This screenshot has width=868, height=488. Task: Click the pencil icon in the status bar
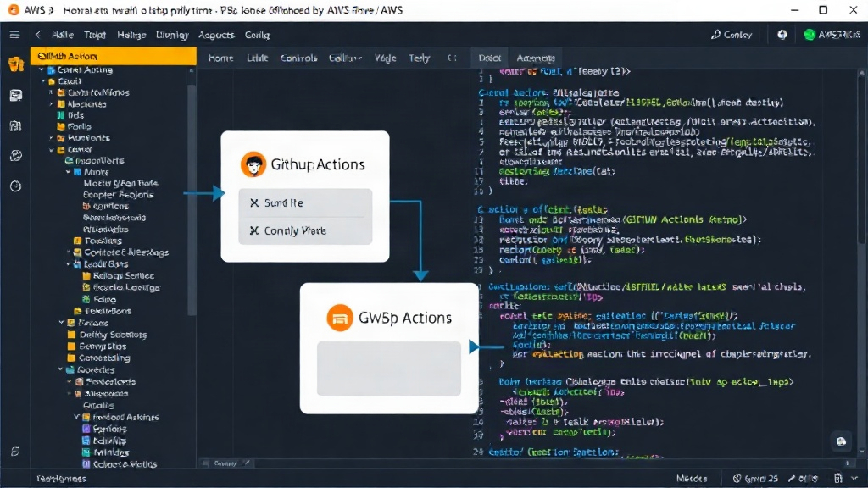pos(792,479)
